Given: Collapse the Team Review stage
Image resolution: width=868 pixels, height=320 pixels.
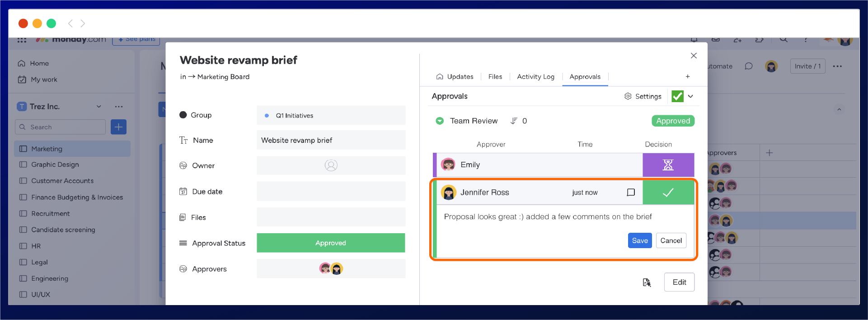Looking at the screenshot, I should (x=439, y=121).
